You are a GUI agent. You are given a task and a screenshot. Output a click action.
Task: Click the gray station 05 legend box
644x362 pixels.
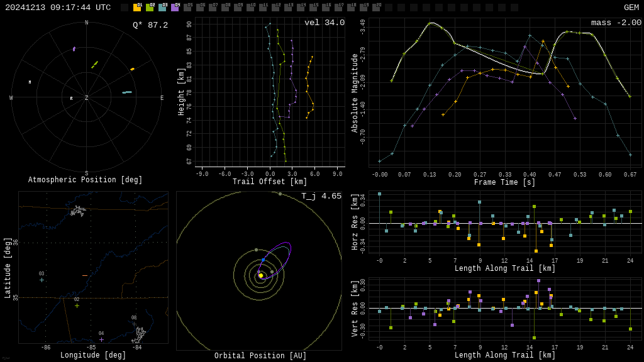tap(187, 8)
